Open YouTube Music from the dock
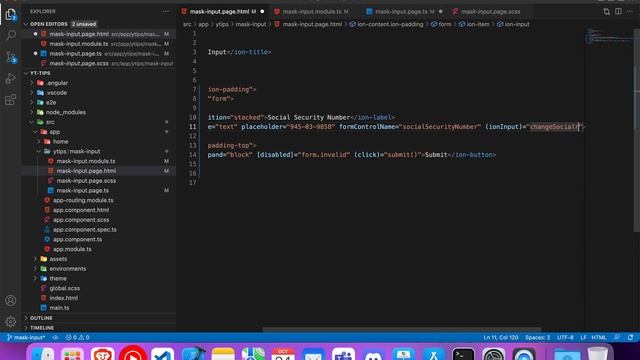The width and height of the screenshot is (640, 360). click(x=133, y=354)
